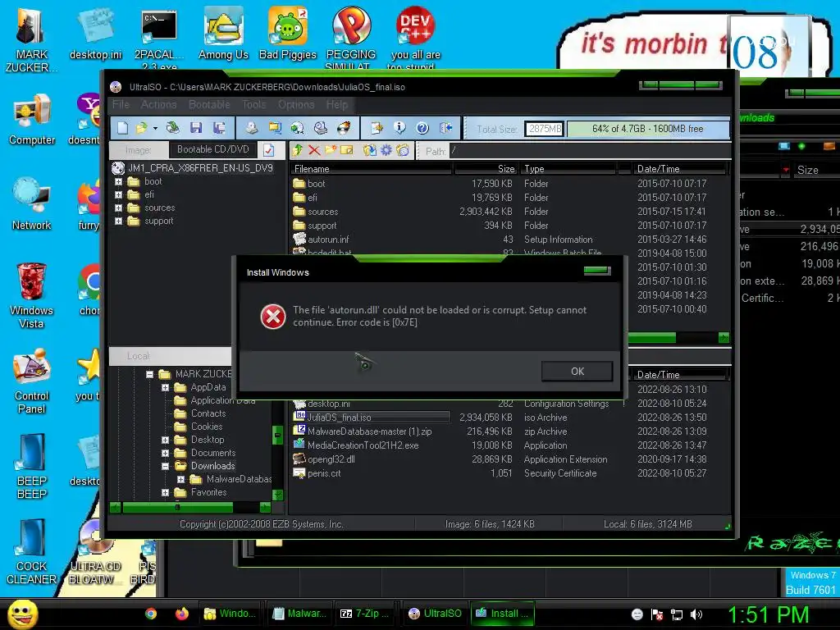Select the sources folder row in file list
The height and width of the screenshot is (630, 840).
click(x=509, y=212)
